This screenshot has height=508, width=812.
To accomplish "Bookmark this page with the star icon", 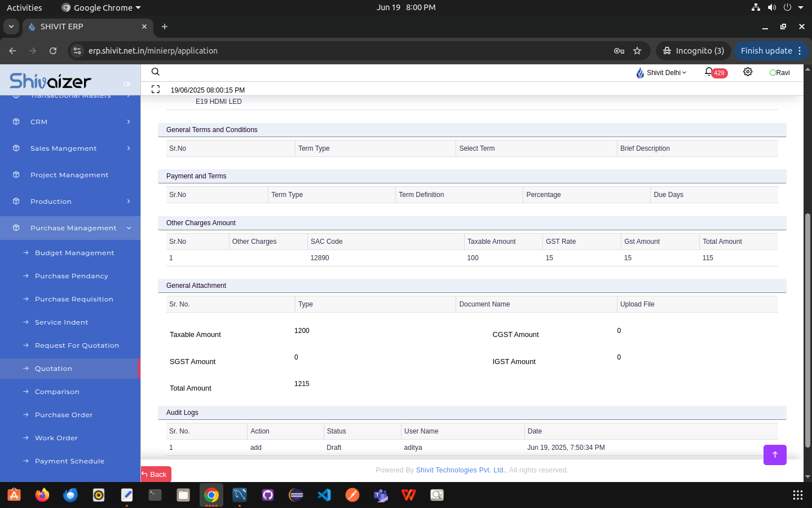I will pos(637,51).
